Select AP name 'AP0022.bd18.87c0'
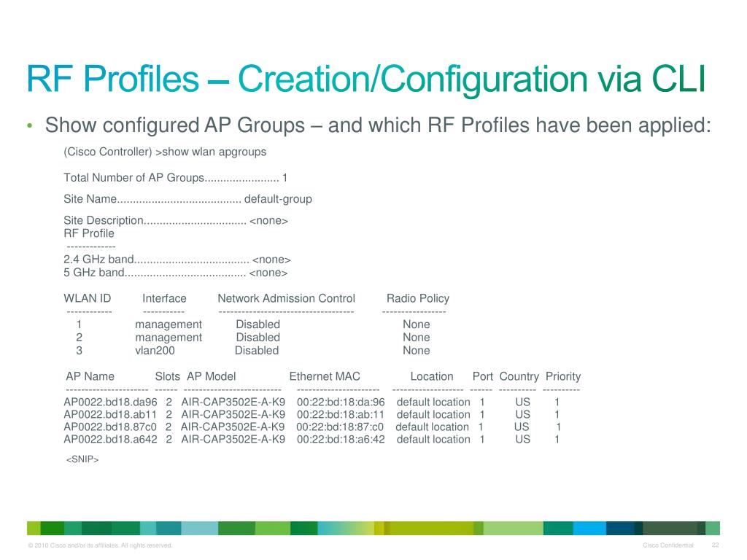The width and height of the screenshot is (747, 560). pyautogui.click(x=110, y=427)
